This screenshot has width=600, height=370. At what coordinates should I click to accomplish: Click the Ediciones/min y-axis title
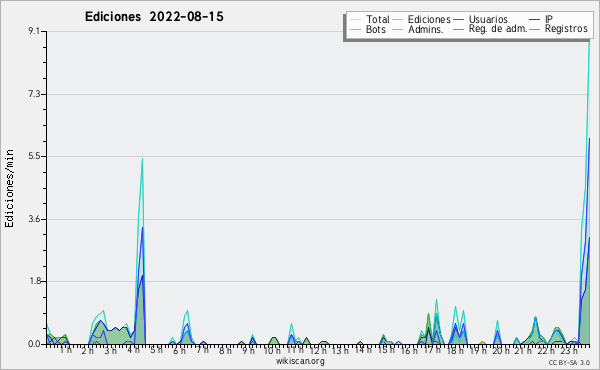[9, 188]
